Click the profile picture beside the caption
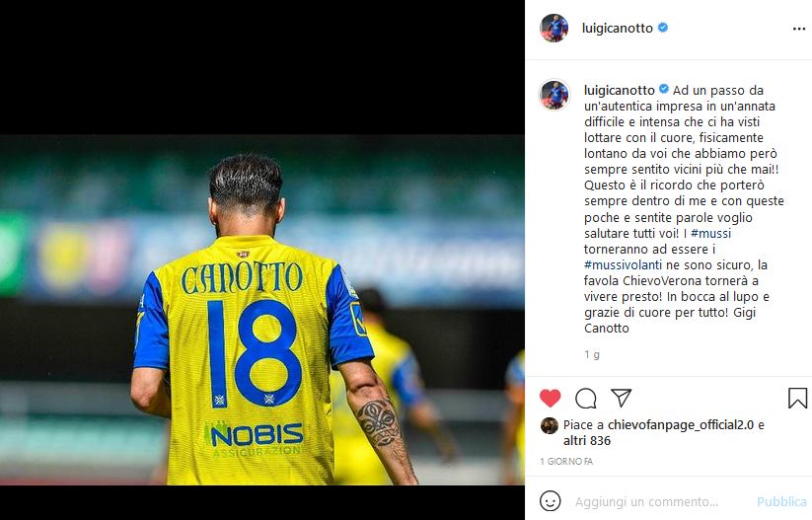 pyautogui.click(x=554, y=95)
